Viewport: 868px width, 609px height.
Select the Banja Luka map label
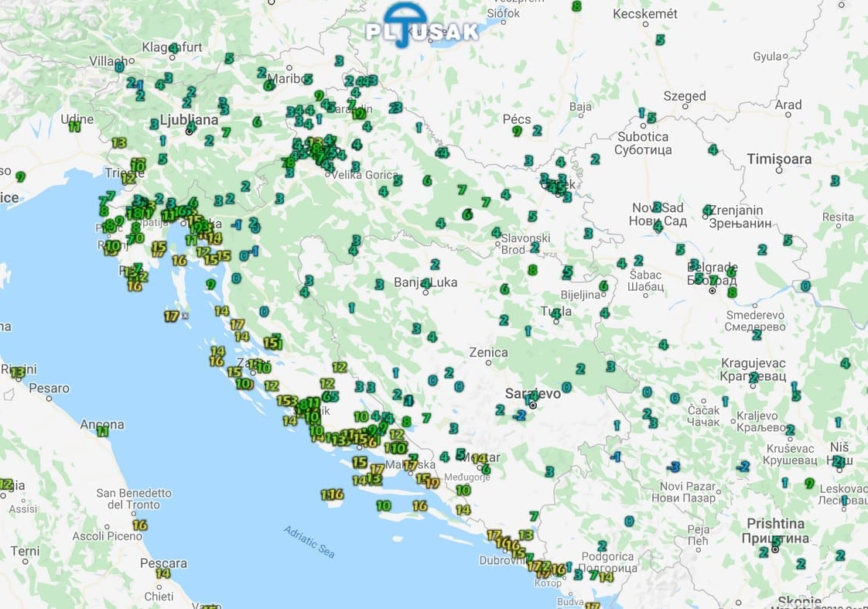[425, 282]
